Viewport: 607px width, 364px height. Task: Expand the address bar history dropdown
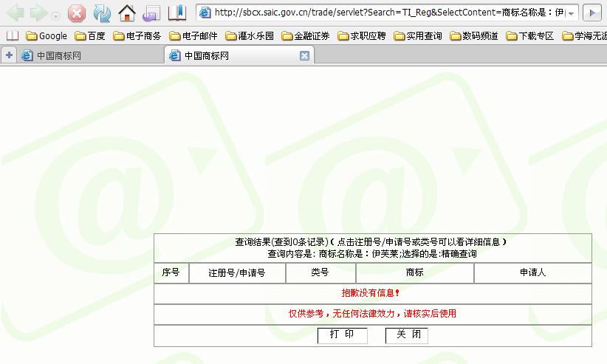pos(572,13)
